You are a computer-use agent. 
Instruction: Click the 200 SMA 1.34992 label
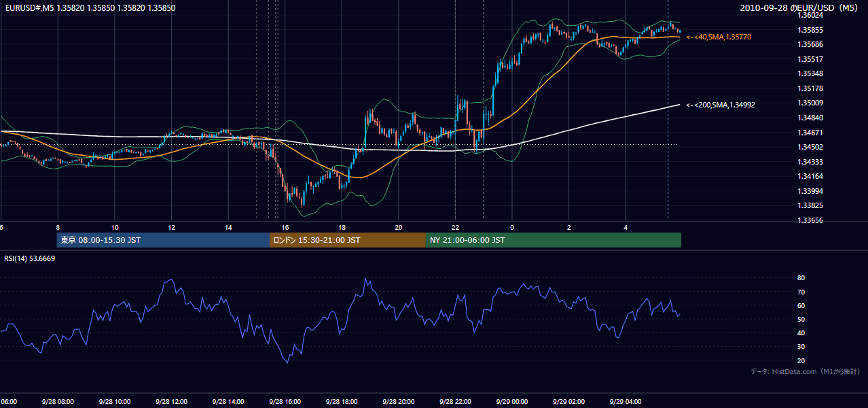pyautogui.click(x=721, y=105)
